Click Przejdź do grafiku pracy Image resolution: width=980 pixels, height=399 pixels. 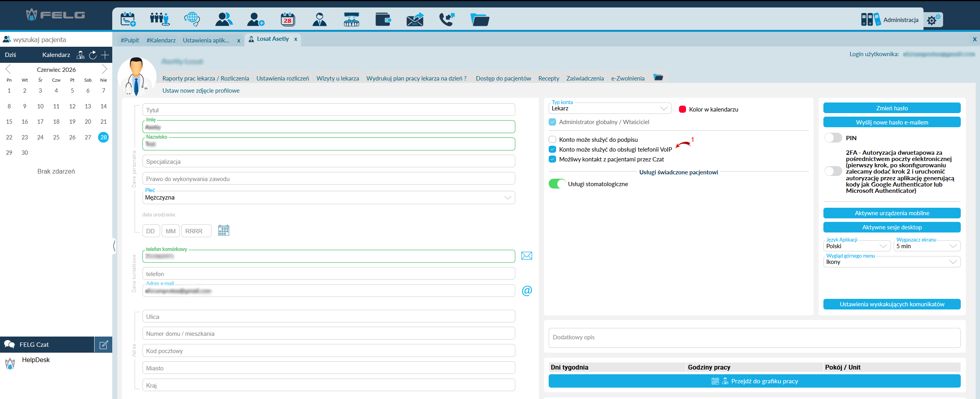tap(754, 381)
